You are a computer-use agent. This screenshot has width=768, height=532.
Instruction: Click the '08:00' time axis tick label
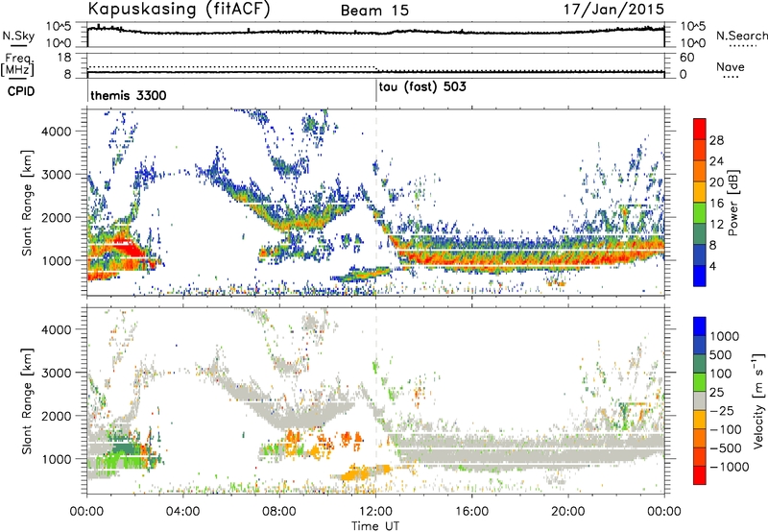coord(279,512)
